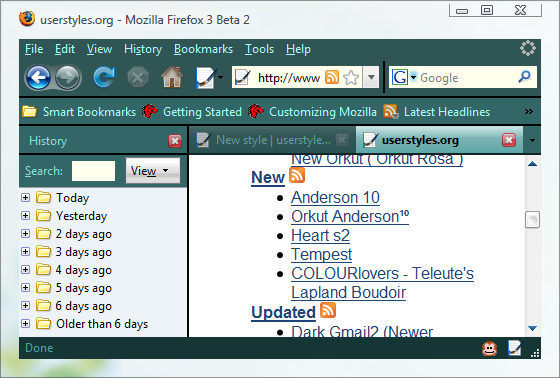This screenshot has width=560, height=378.
Task: Open the Anderson 10 link
Action: click(335, 198)
